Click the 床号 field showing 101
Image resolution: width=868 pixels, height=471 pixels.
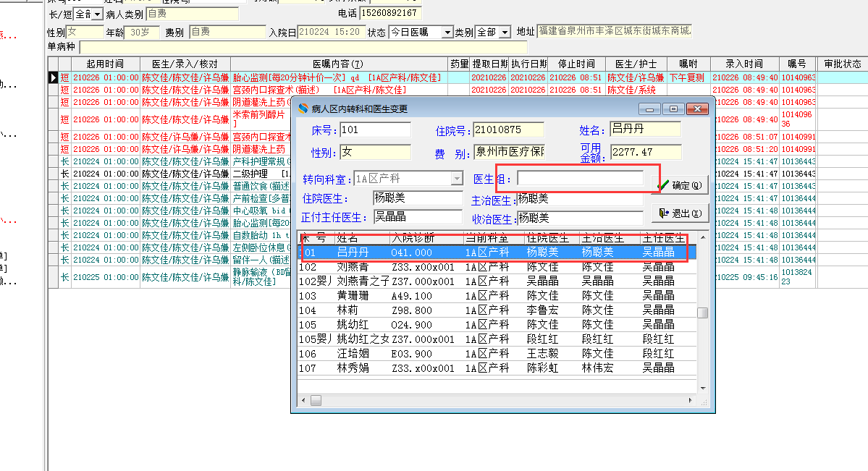(x=375, y=130)
